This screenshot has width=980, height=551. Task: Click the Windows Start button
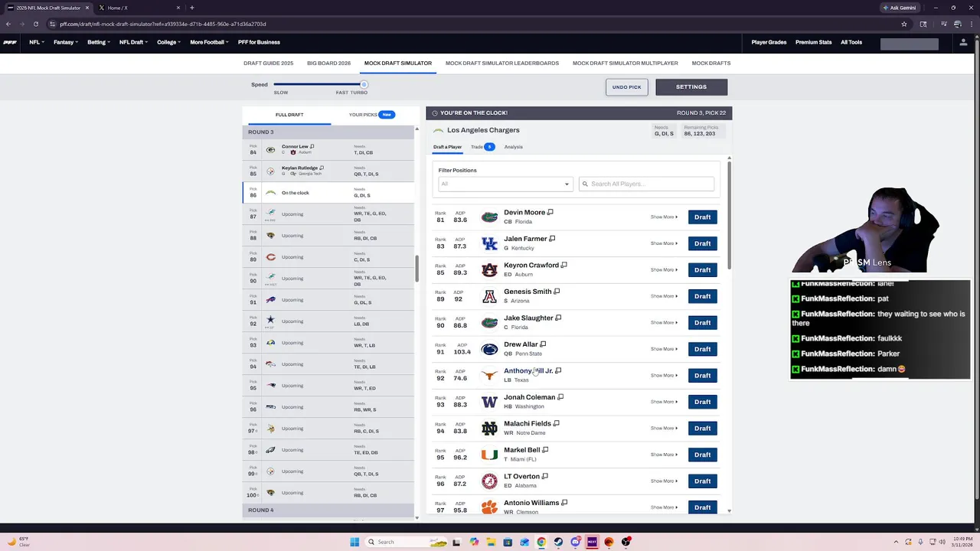point(354,542)
